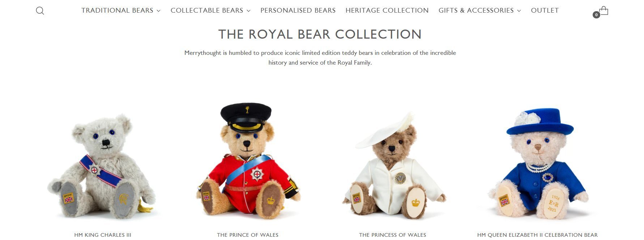Image resolution: width=644 pixels, height=240 pixels.
Task: Open the Gifts & Accessories menu
Action: click(x=476, y=10)
